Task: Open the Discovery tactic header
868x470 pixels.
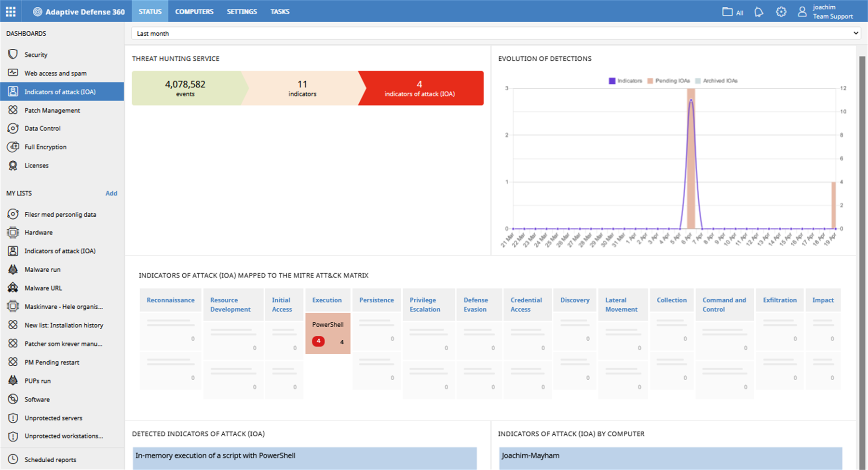Action: click(575, 300)
